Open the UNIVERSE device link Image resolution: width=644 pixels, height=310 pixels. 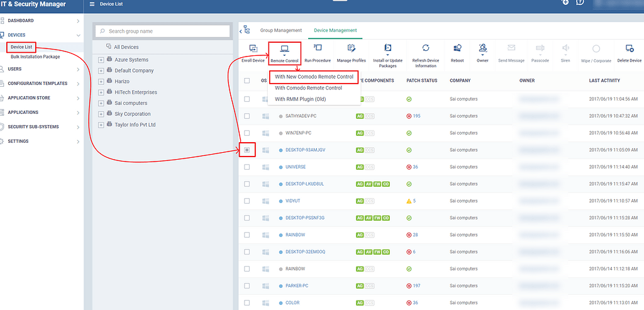click(296, 167)
